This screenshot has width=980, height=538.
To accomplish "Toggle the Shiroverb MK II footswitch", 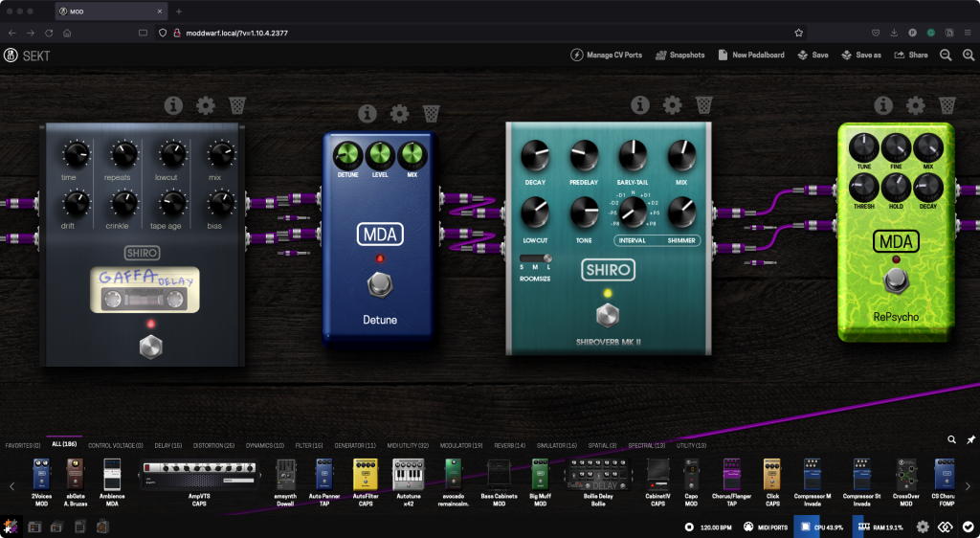I will coord(608,316).
